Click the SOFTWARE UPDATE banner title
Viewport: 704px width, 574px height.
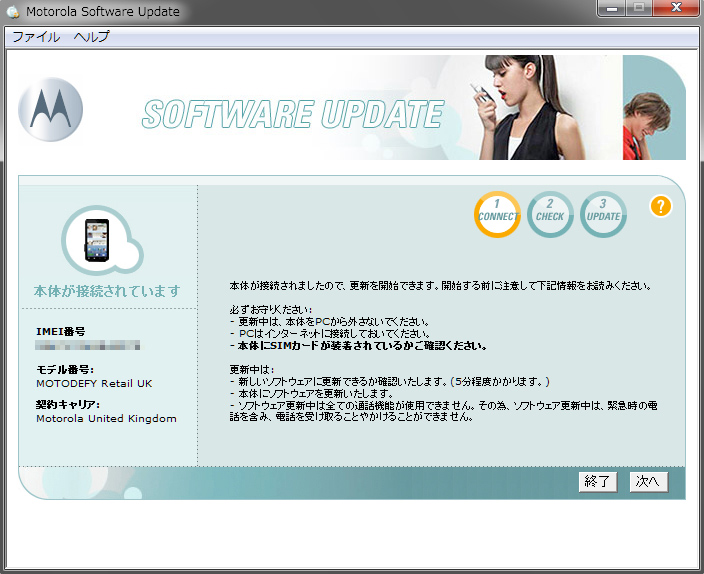tap(292, 115)
